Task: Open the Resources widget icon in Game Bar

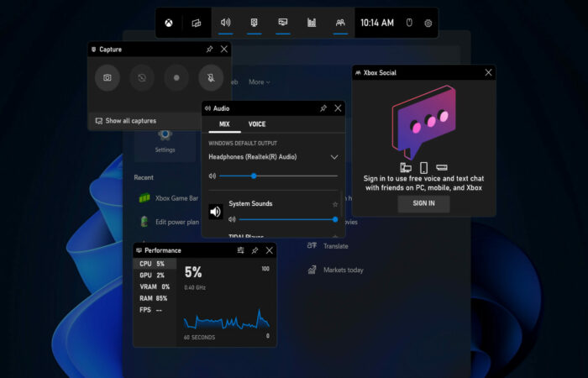Action: (312, 23)
